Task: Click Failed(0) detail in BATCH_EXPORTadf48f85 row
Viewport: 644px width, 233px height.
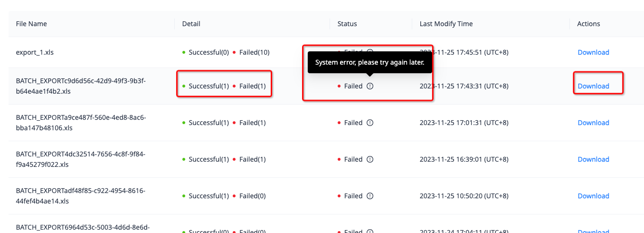Action: tap(252, 196)
